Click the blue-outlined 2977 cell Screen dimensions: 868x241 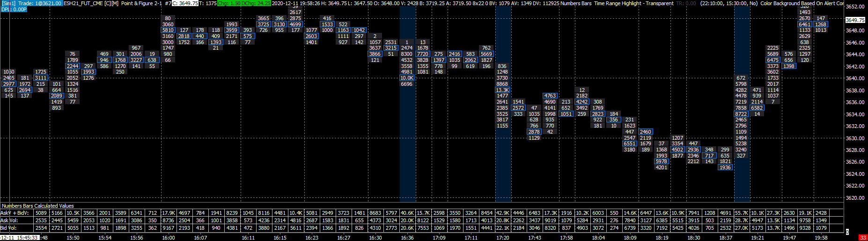(x=9, y=84)
